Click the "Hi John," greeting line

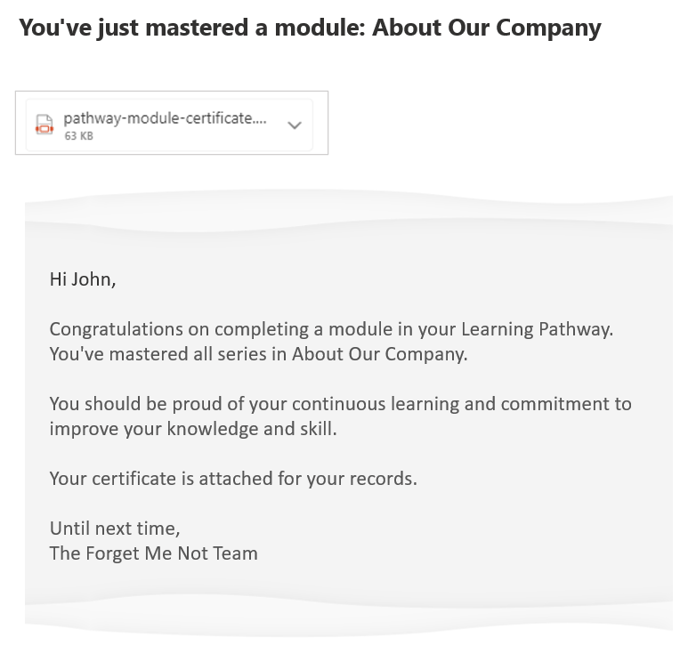tap(83, 279)
